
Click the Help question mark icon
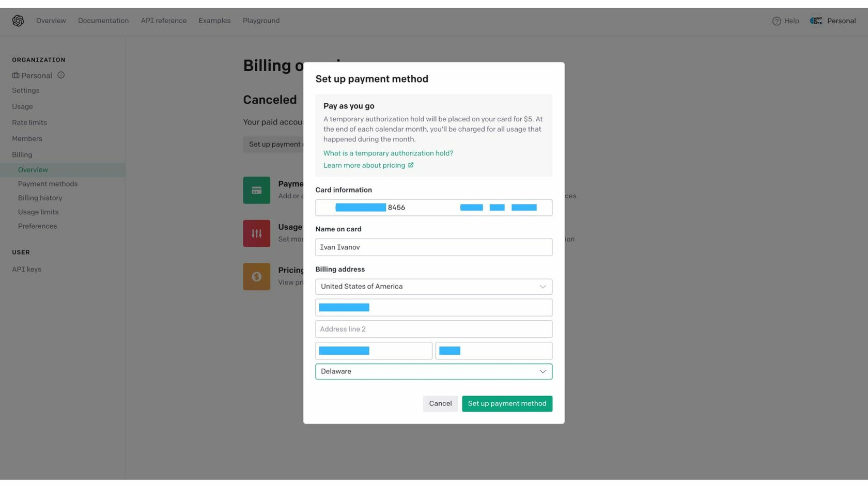[x=776, y=21]
